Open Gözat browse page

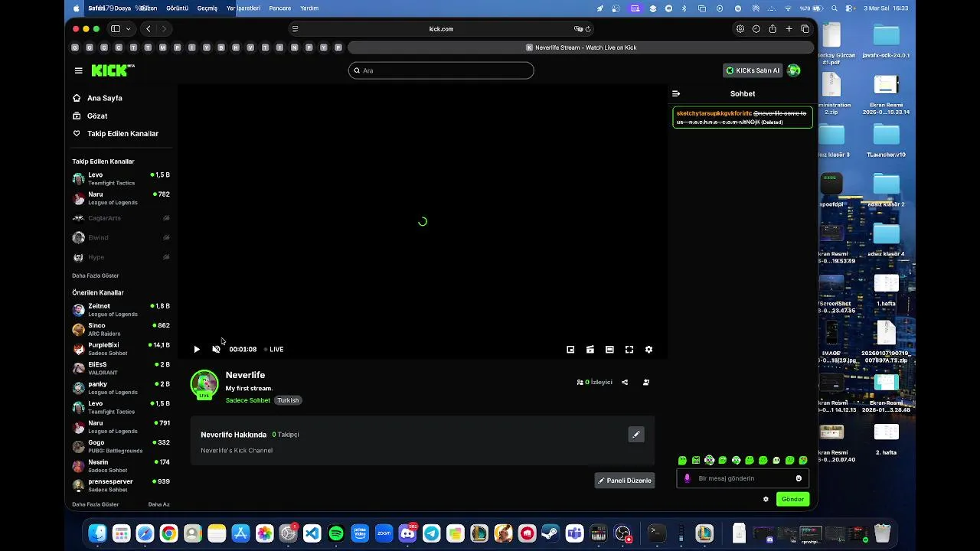coord(97,116)
